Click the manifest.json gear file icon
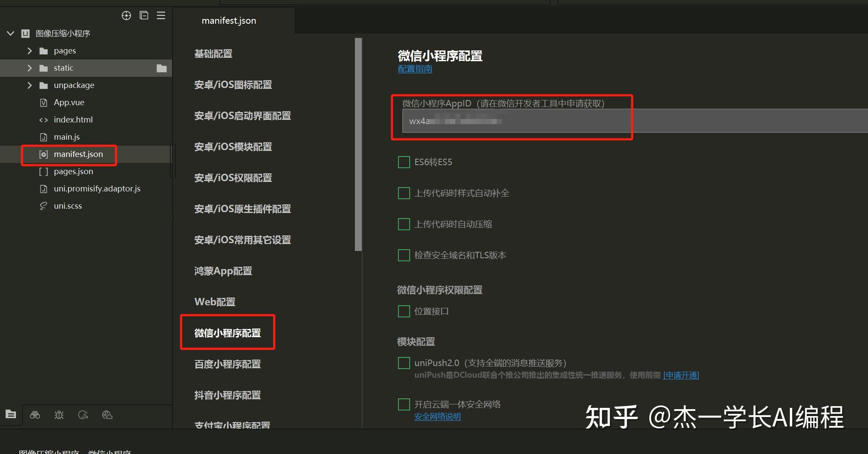The height and width of the screenshot is (454, 868). pyautogui.click(x=44, y=154)
